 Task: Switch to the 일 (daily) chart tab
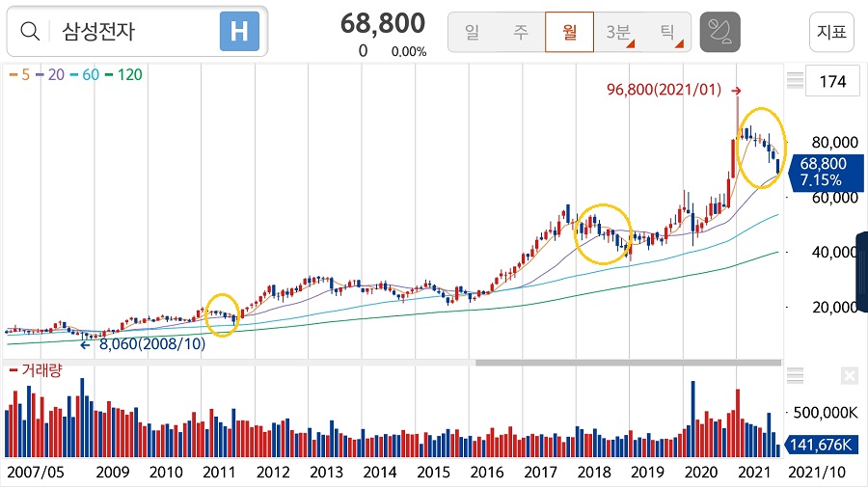click(472, 32)
